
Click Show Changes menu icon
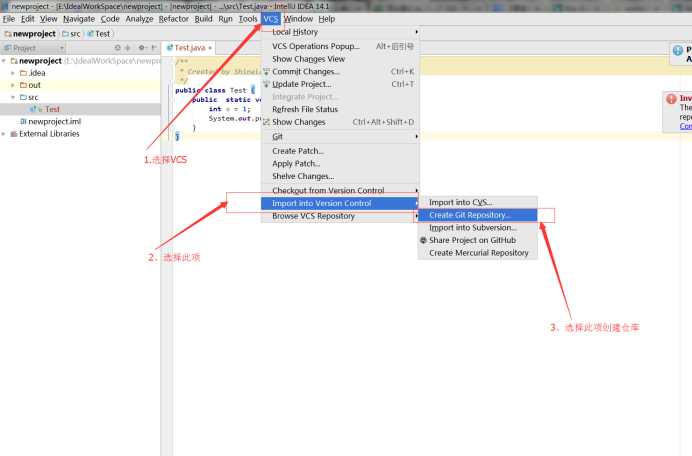coord(266,122)
